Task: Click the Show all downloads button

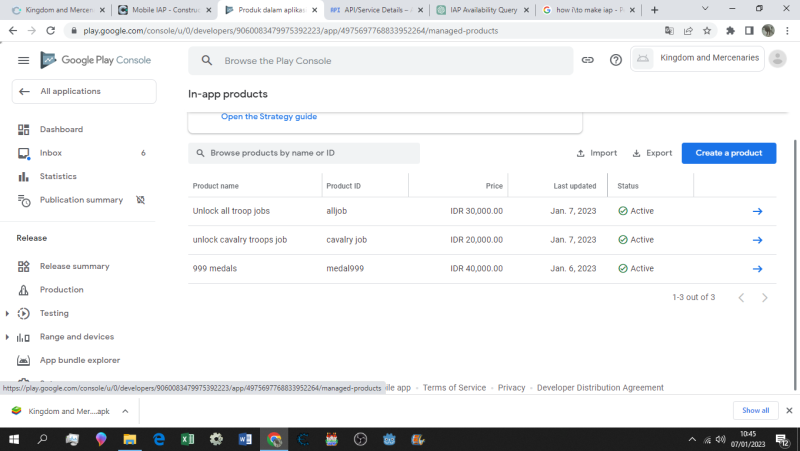Action: point(756,411)
